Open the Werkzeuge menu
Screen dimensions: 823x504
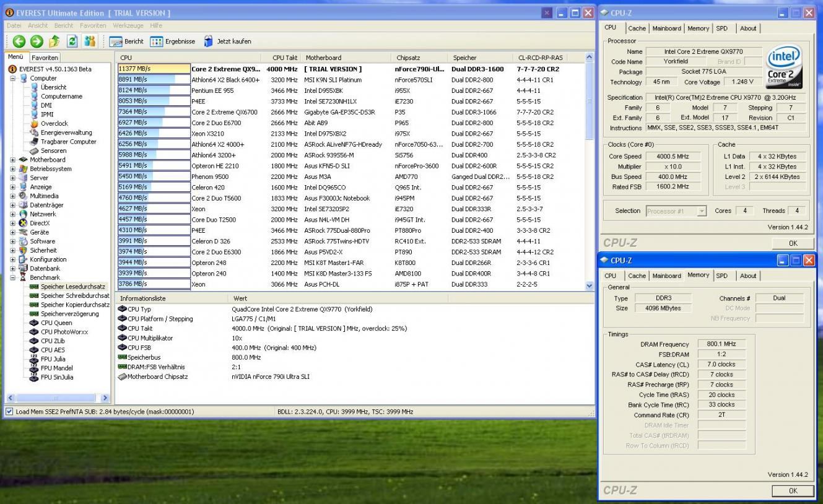point(128,25)
